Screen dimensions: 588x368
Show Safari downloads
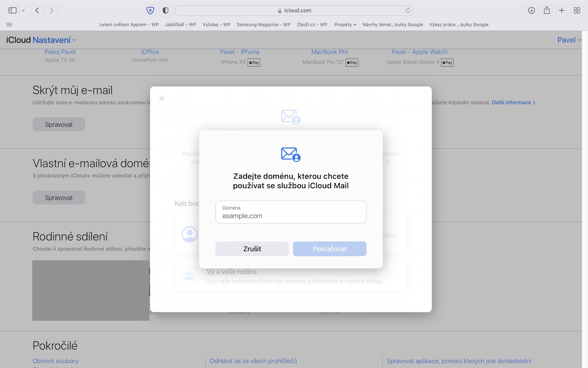[x=532, y=11]
